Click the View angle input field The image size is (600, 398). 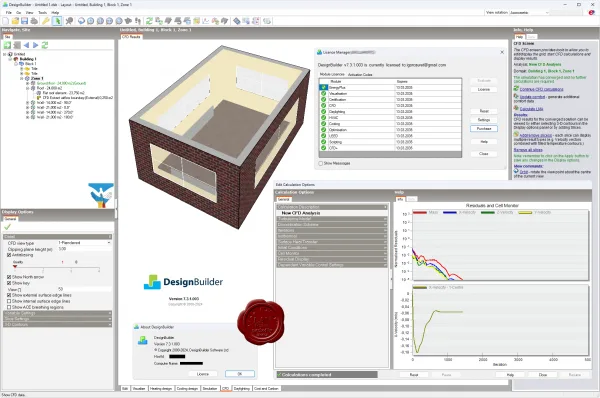coord(84,289)
